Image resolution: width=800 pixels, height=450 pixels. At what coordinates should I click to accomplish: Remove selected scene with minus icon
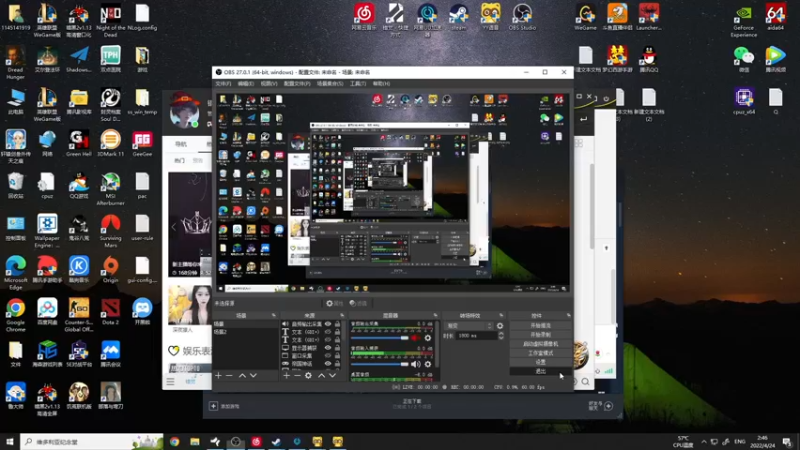coord(229,376)
